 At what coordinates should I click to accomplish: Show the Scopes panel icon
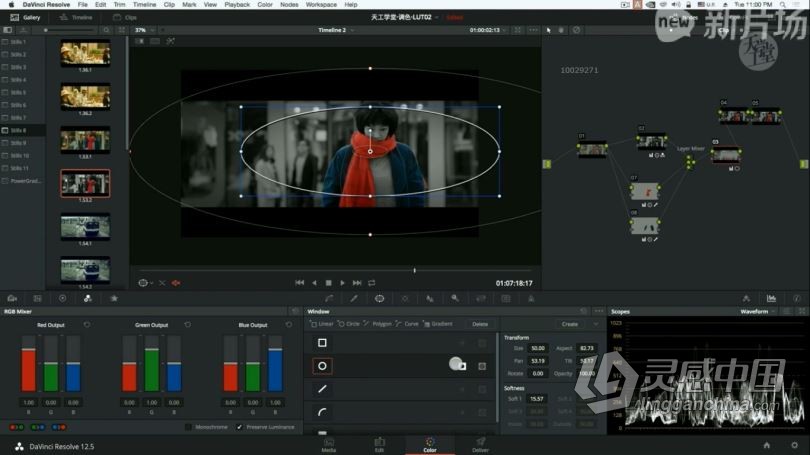coord(771,299)
